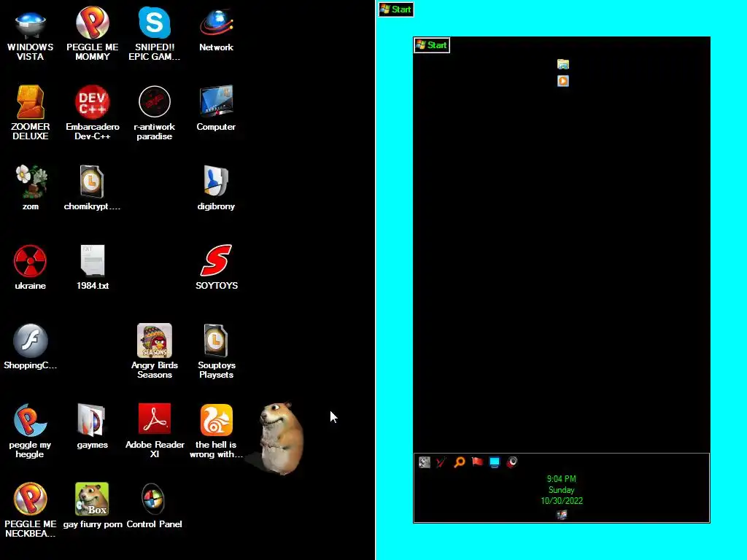
Task: Open the gaymes folder icon
Action: tap(93, 427)
